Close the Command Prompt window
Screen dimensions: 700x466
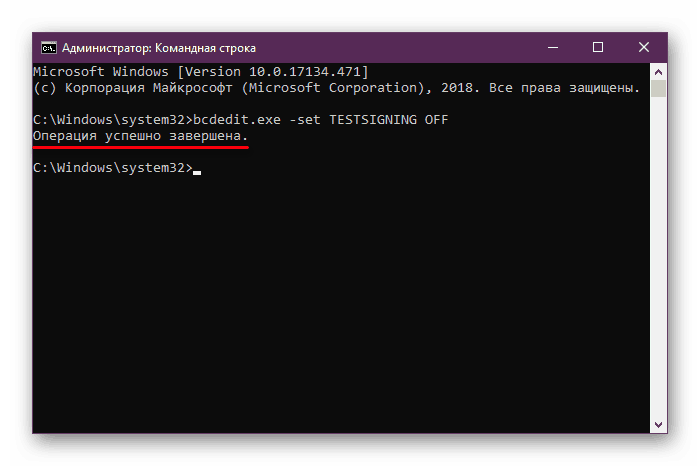point(643,47)
